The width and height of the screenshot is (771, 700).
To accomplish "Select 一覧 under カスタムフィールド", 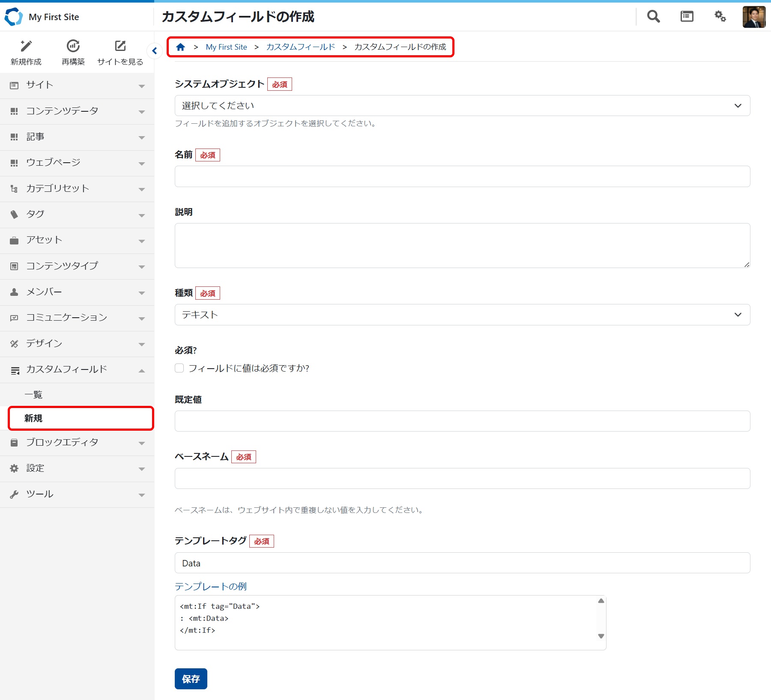I will tap(33, 395).
